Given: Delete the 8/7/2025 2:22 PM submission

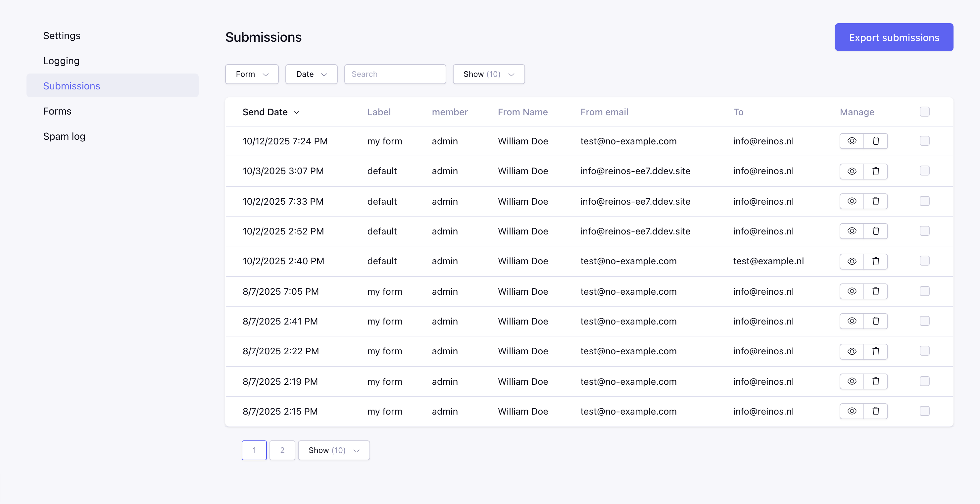Looking at the screenshot, I should point(876,351).
